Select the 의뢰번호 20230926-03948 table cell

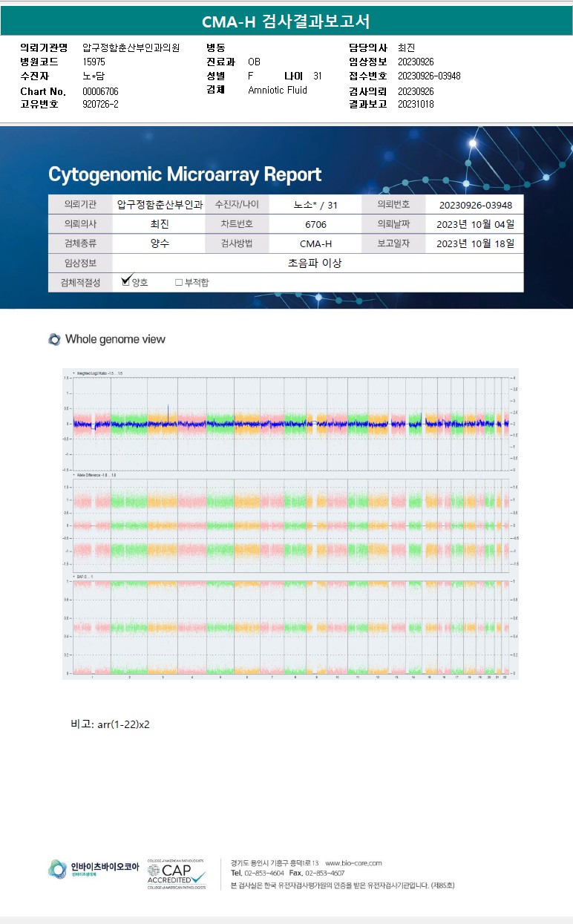tap(475, 205)
